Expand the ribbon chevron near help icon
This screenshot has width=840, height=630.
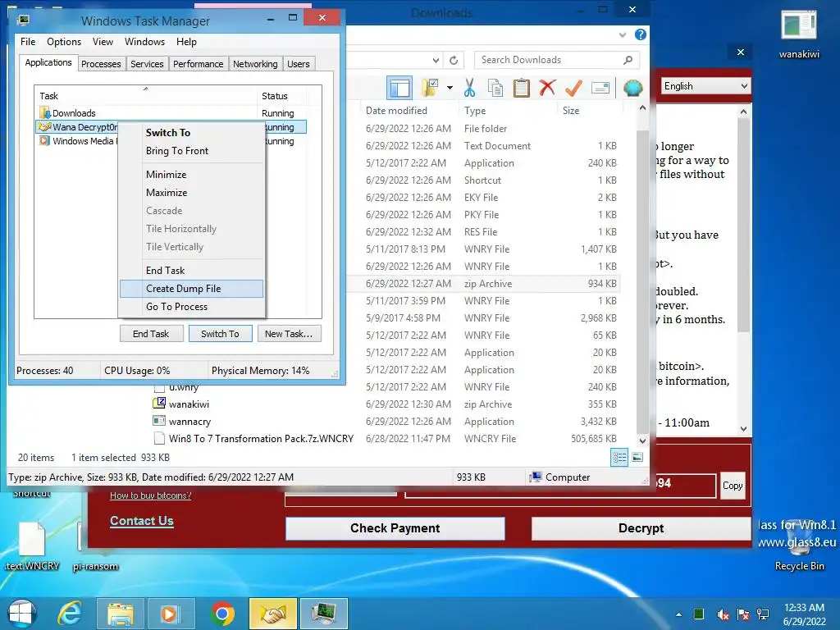coord(622,34)
